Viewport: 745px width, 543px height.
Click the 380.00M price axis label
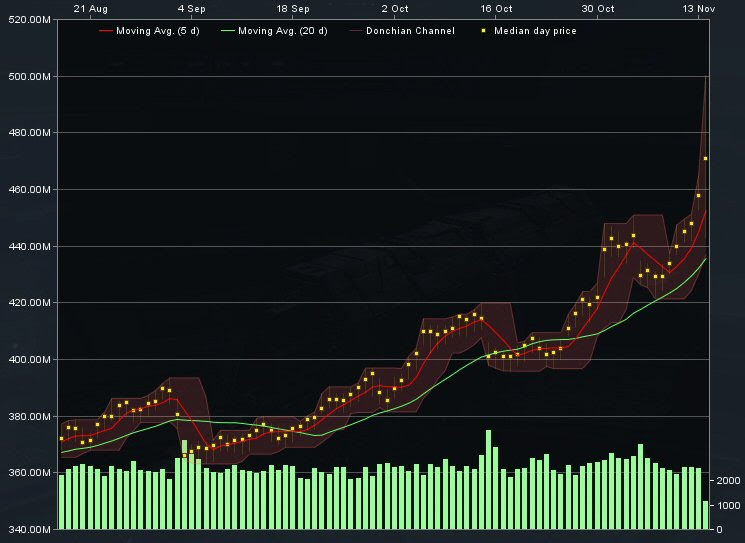pos(29,417)
